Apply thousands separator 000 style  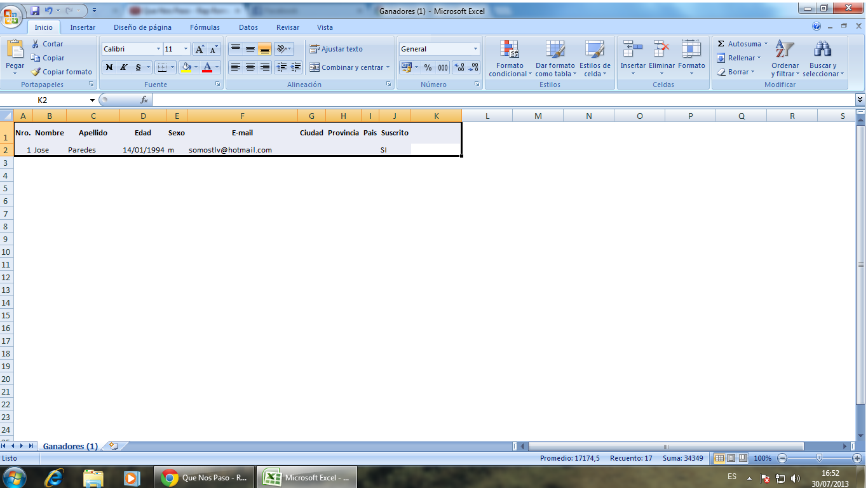[x=442, y=67]
